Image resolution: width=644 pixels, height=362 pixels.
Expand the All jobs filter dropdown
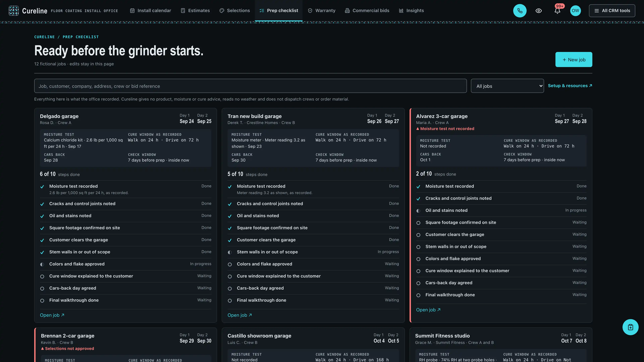pyautogui.click(x=507, y=86)
